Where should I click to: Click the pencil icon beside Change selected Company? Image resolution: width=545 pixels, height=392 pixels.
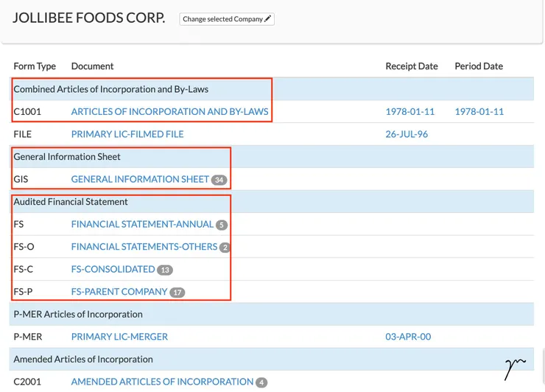tap(269, 19)
